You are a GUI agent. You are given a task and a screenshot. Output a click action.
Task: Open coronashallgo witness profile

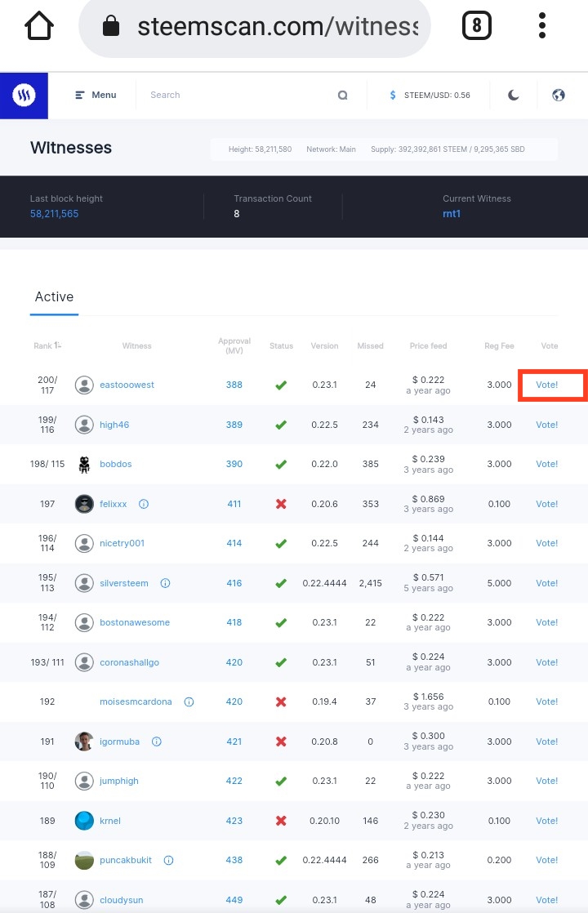(129, 662)
